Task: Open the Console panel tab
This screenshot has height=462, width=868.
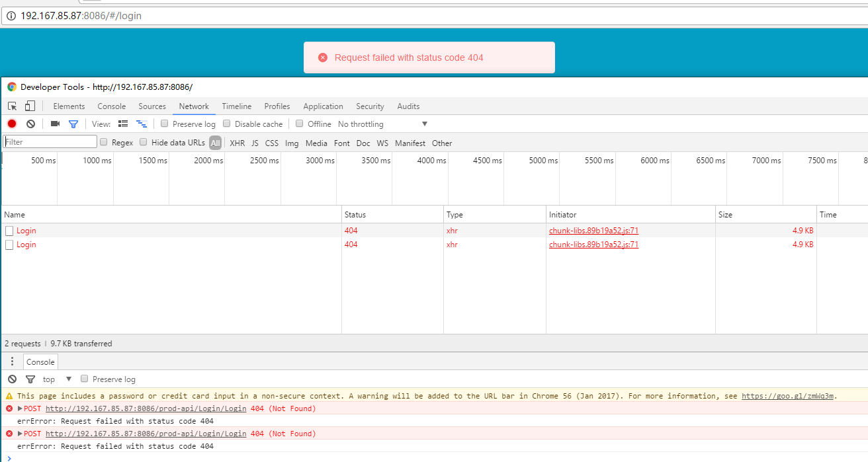Action: pos(111,106)
